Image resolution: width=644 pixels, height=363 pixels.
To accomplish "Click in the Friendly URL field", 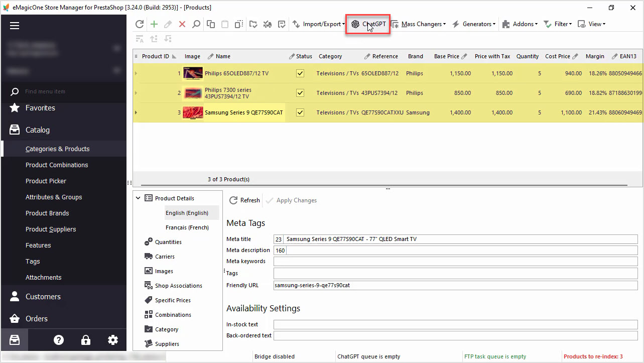I will (455, 285).
